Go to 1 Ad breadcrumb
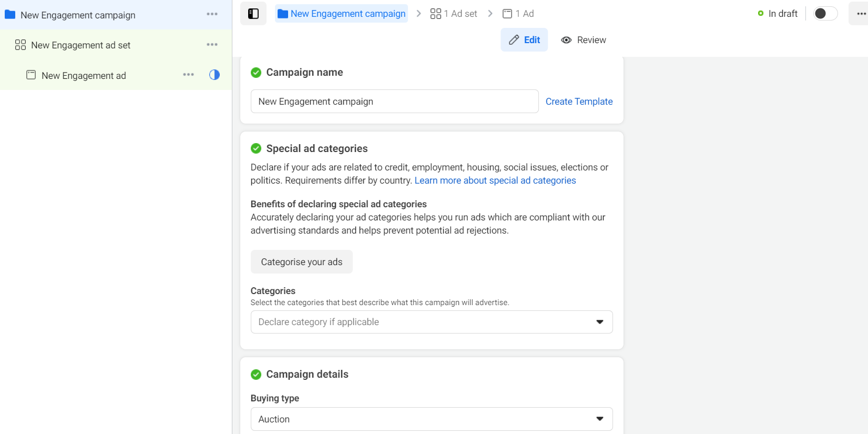 click(x=518, y=14)
